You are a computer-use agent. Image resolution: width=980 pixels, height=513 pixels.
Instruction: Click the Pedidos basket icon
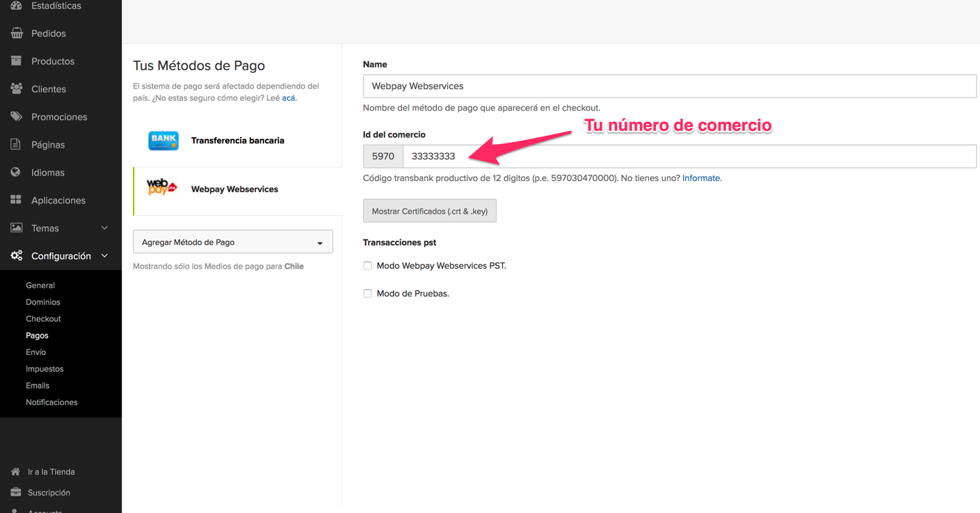click(x=17, y=33)
